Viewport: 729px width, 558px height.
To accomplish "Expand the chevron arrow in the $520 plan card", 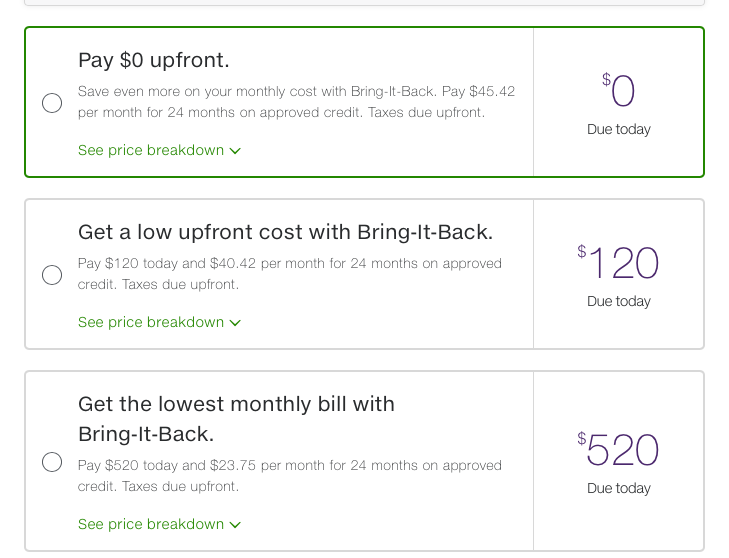I will click(x=235, y=525).
